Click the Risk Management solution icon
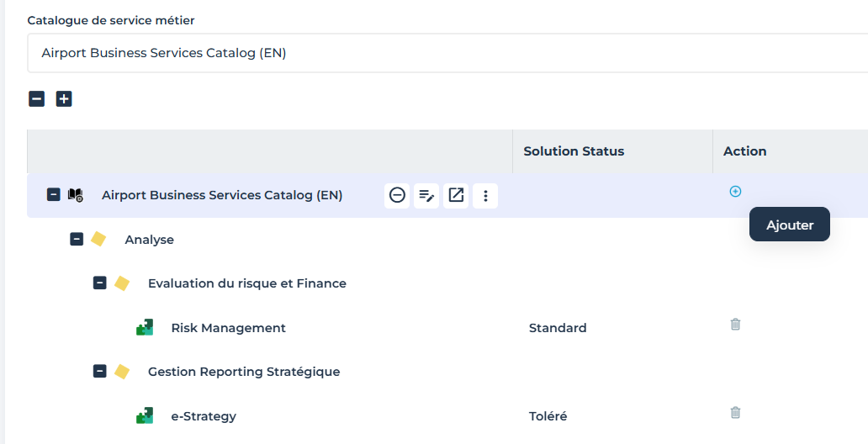The image size is (868, 444). 145,328
